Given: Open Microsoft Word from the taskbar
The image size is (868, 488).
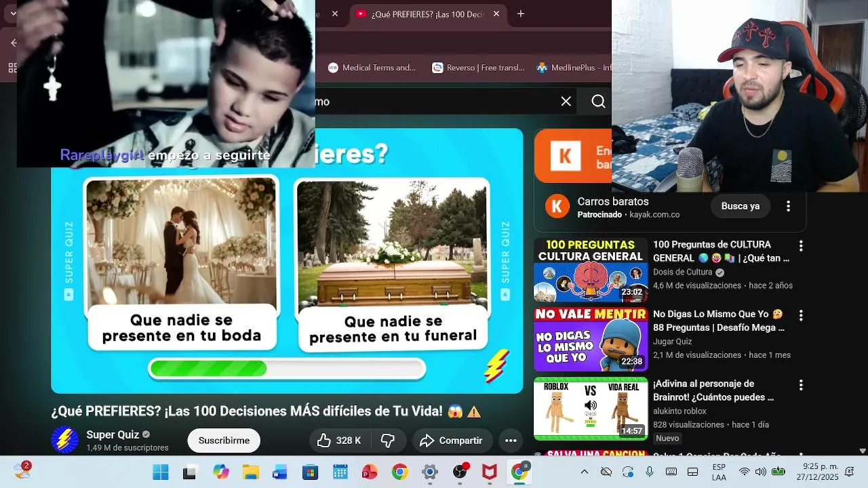Looking at the screenshot, I should (280, 472).
